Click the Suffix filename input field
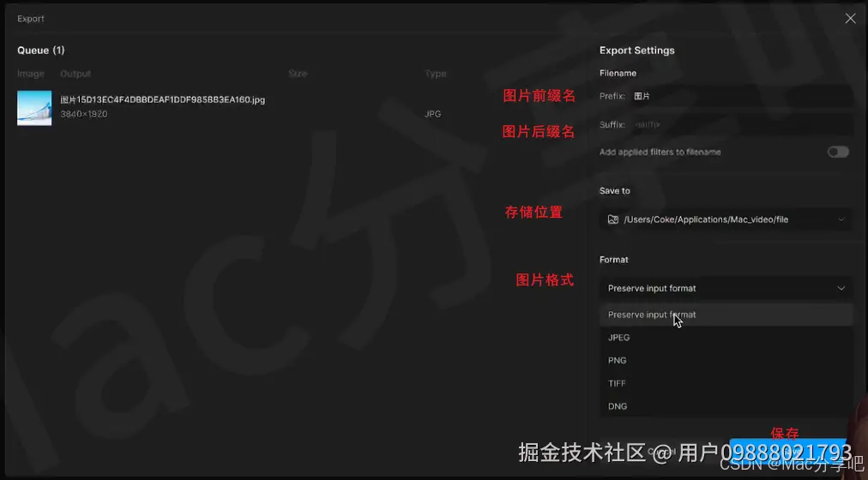 (x=741, y=125)
